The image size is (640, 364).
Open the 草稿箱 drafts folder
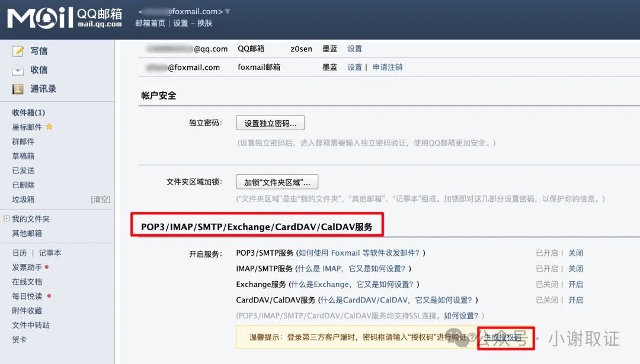tap(23, 156)
